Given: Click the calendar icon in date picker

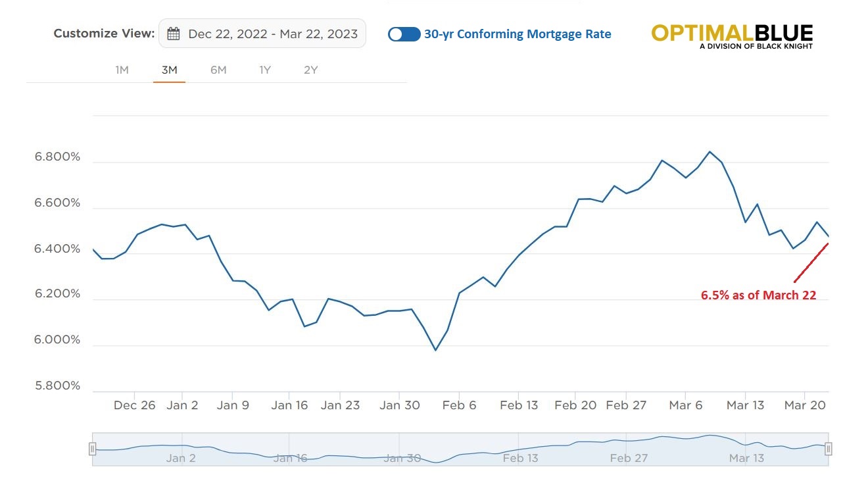Looking at the screenshot, I should (x=174, y=34).
